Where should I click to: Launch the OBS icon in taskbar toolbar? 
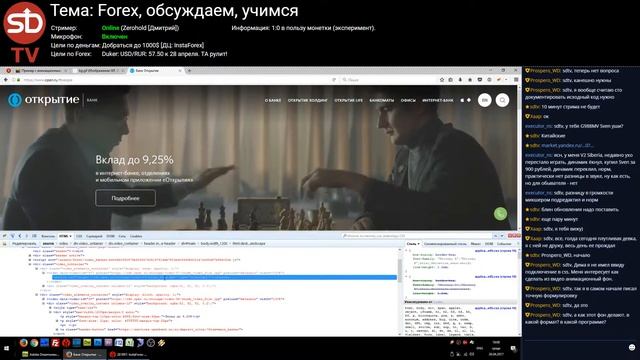pos(151,343)
